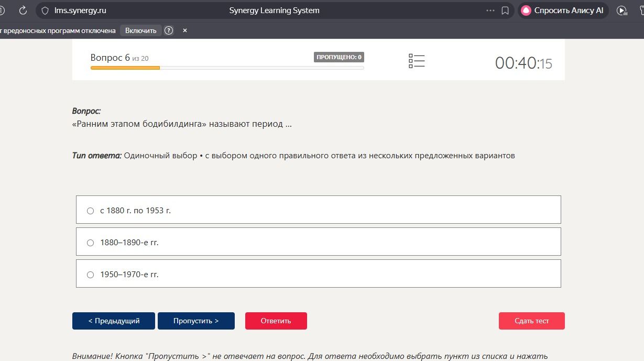Click the help question mark icon
The width and height of the screenshot is (644, 361).
point(169,30)
